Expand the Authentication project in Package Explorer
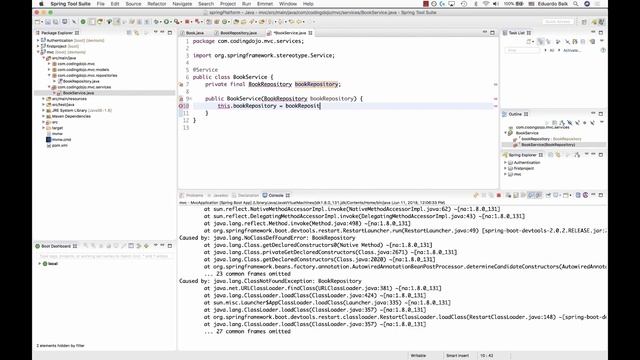 (38, 40)
